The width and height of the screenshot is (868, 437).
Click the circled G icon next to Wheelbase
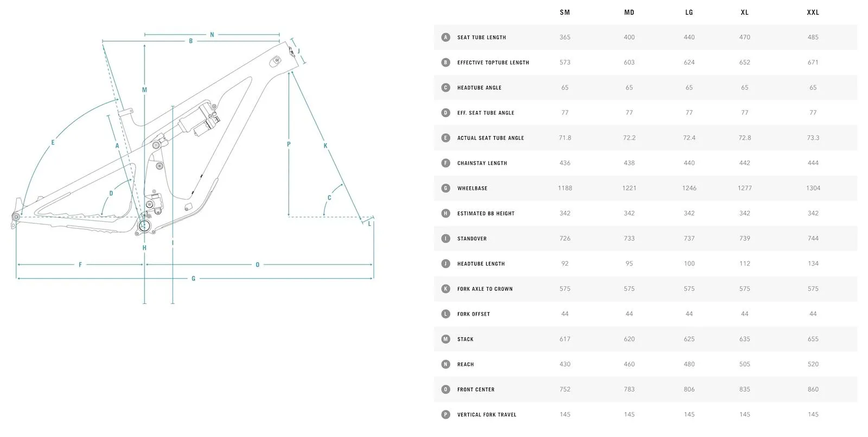point(445,188)
